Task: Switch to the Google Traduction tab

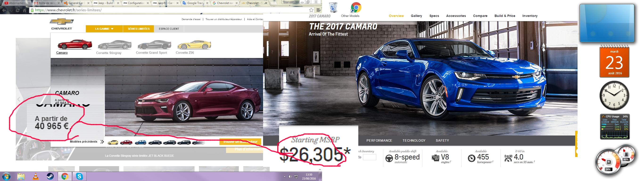Action: pyautogui.click(x=195, y=3)
